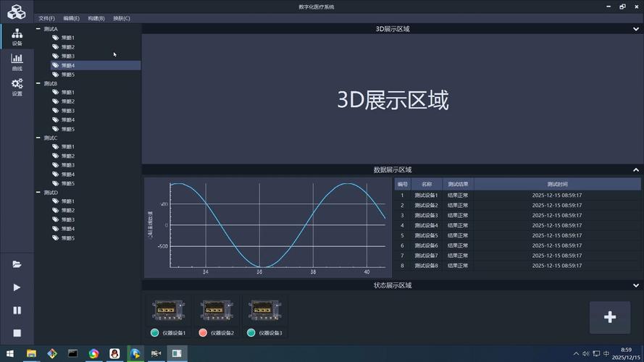Screen dimensions: 644x362
Task: Click tag icon of item 5 under 测试B
Action: click(56, 129)
